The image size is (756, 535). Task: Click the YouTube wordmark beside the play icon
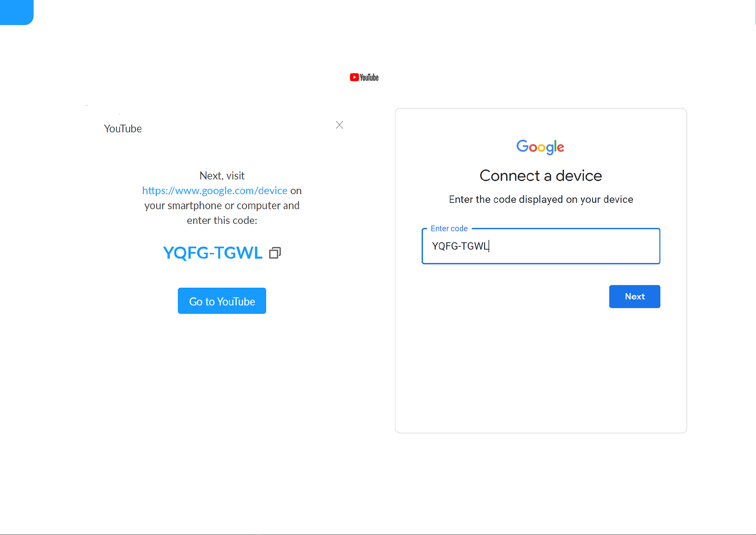(369, 78)
